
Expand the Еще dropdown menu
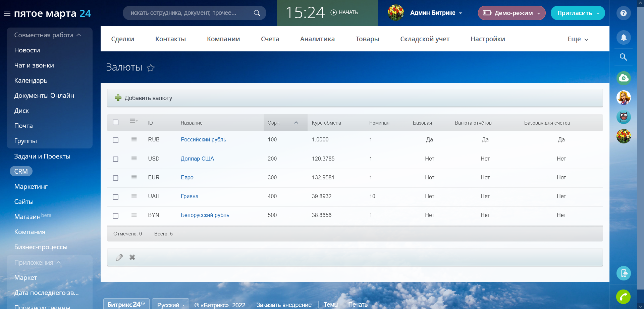tap(578, 39)
